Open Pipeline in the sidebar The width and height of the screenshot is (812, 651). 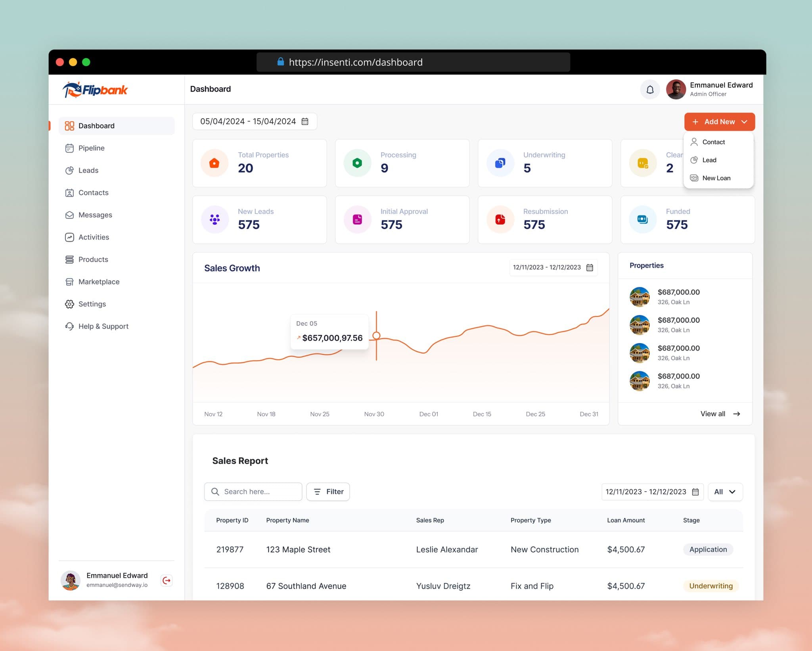(x=92, y=148)
